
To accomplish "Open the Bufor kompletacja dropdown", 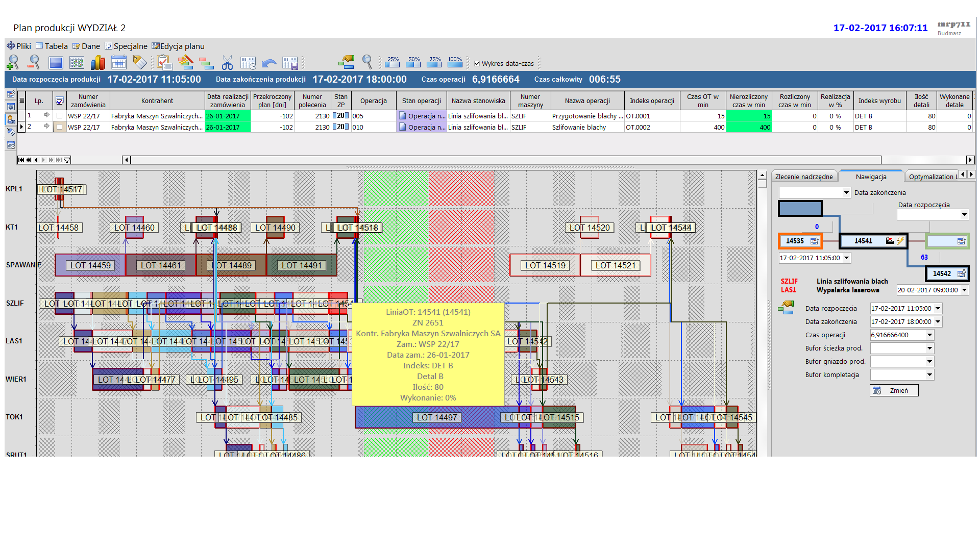I will coord(929,374).
